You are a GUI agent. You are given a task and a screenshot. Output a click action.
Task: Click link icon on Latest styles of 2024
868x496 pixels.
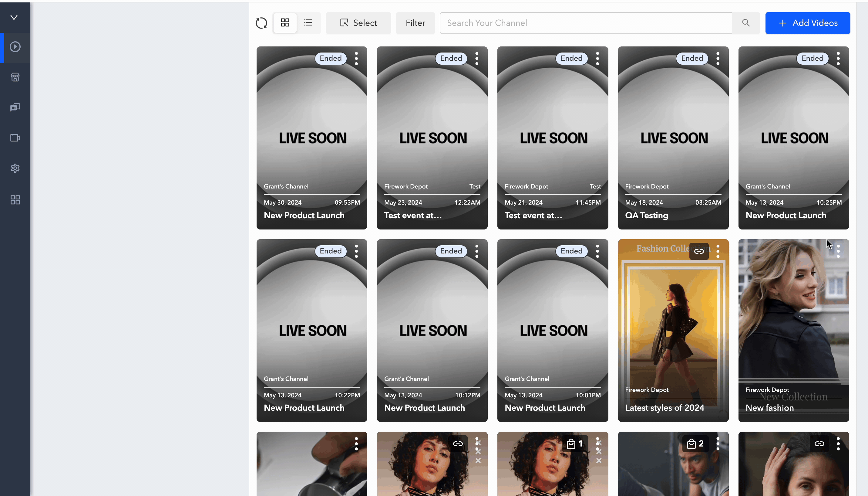(x=699, y=251)
